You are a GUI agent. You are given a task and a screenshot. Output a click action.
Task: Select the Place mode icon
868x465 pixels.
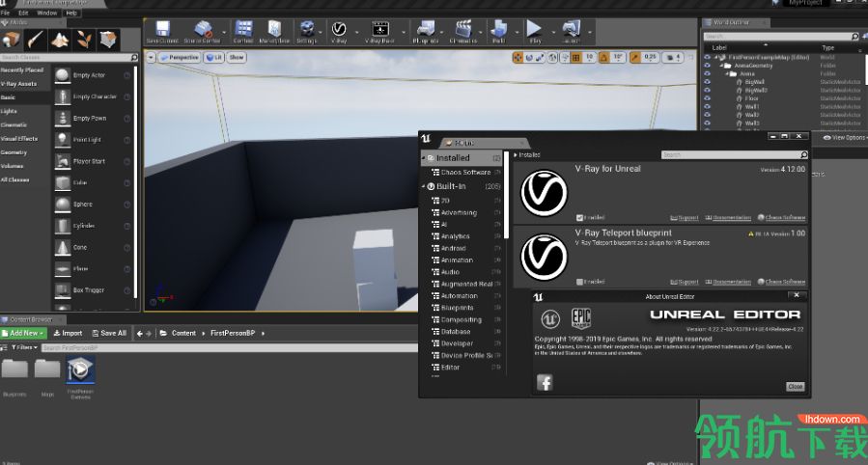[x=11, y=40]
